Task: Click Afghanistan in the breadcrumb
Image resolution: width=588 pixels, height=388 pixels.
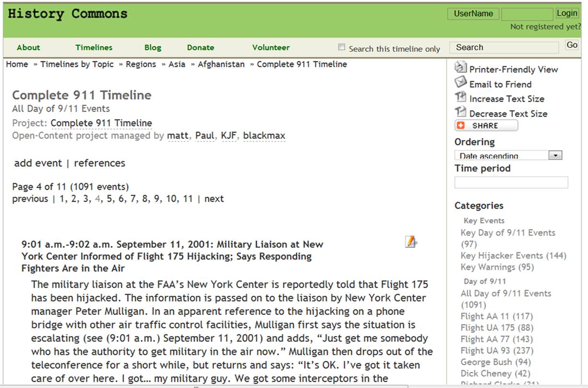Action: 221,64
